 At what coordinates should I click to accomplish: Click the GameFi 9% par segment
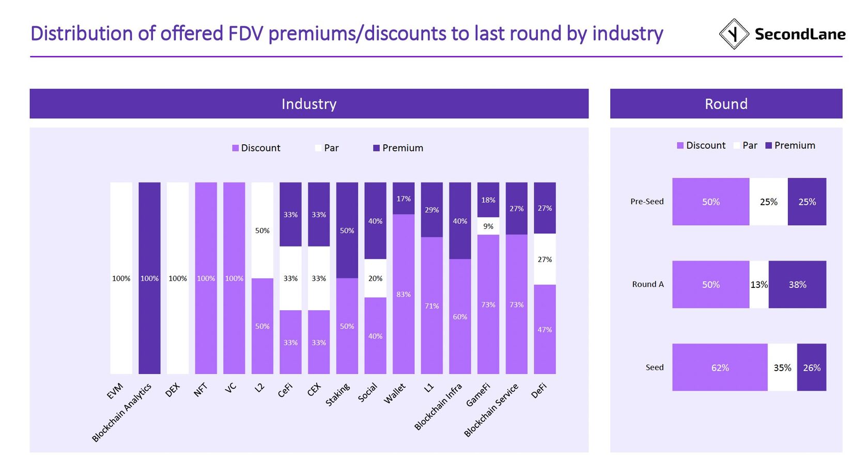tap(488, 226)
